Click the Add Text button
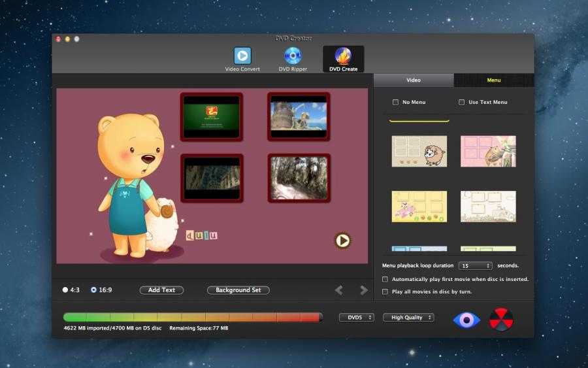 tap(161, 290)
